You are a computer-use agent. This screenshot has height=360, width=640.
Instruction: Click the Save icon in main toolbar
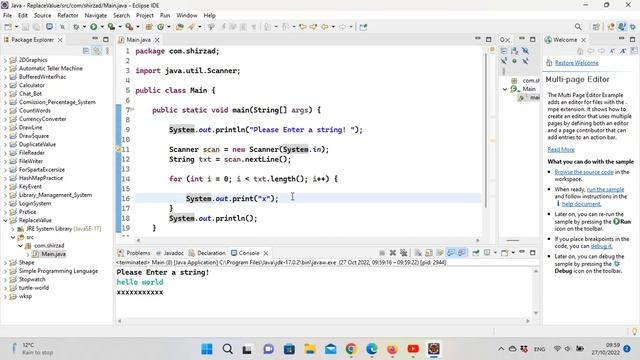coord(25,27)
